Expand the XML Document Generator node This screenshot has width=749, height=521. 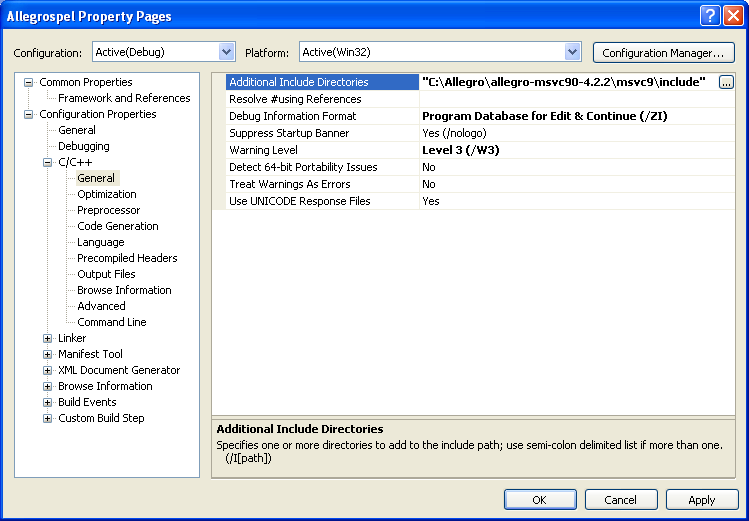pos(47,370)
